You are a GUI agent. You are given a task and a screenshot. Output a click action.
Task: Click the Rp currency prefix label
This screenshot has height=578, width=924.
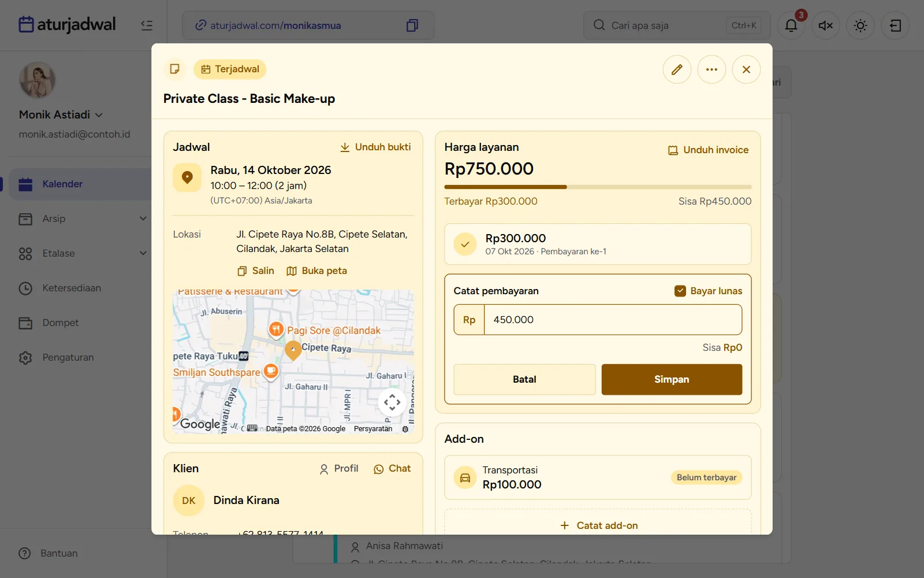tap(470, 320)
